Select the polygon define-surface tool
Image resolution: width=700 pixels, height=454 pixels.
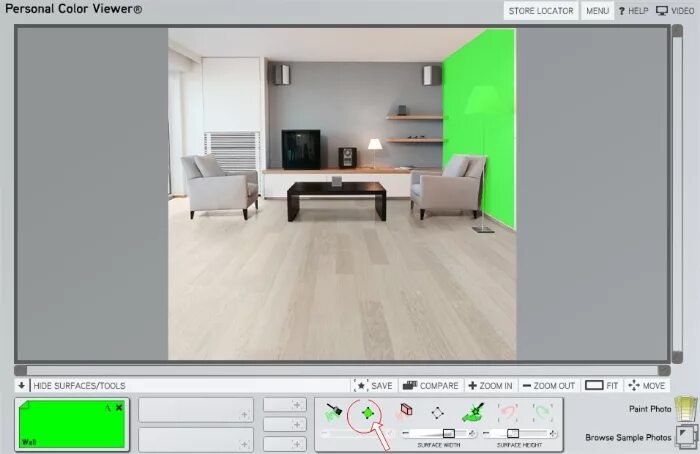tap(367, 413)
